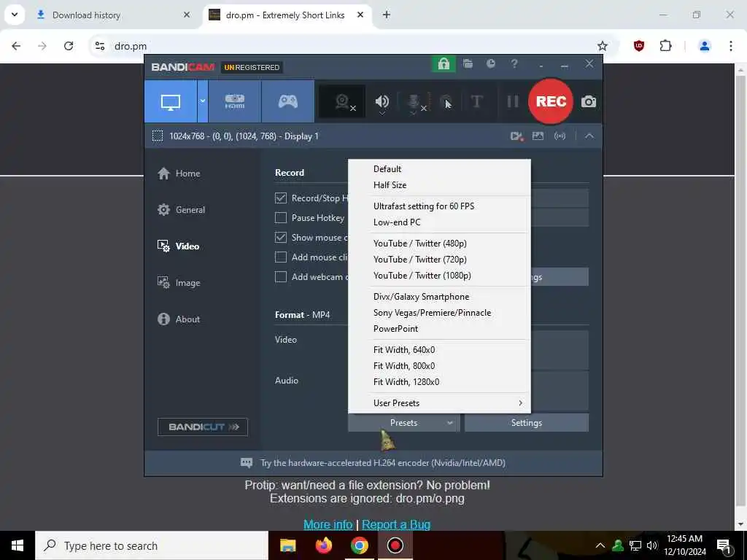Click the green lock registration icon
The image size is (747, 560).
click(444, 64)
